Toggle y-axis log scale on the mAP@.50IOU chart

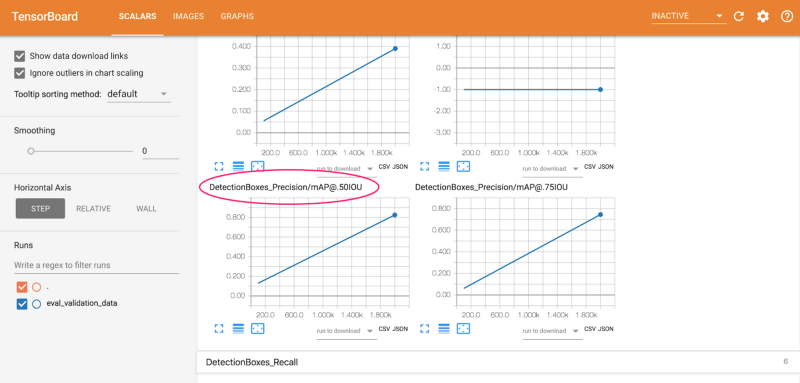(x=238, y=329)
